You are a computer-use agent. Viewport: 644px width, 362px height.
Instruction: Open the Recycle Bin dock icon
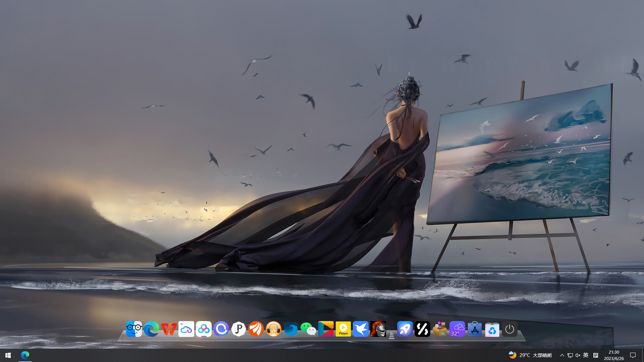pos(492,329)
